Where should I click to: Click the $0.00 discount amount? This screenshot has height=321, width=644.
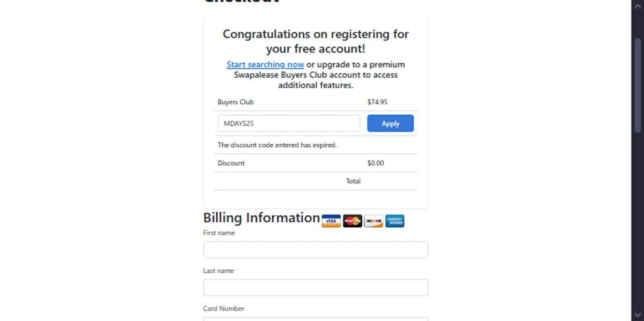tap(376, 163)
